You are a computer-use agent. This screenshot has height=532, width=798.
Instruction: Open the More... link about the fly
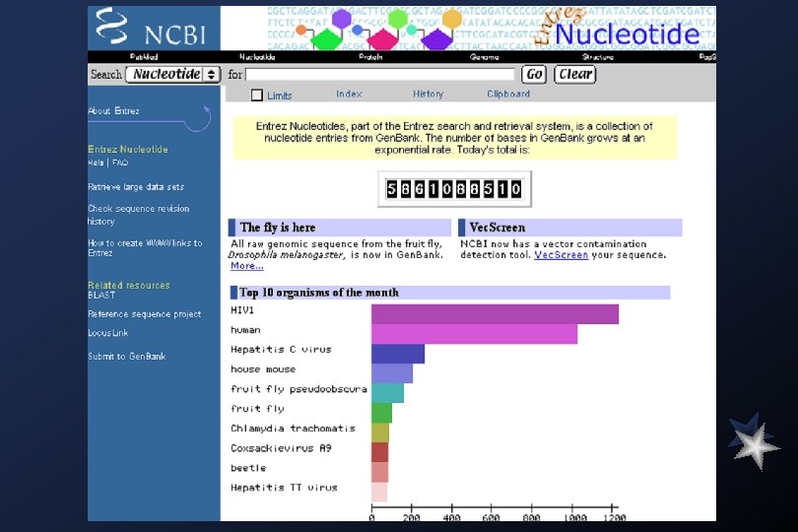click(247, 266)
